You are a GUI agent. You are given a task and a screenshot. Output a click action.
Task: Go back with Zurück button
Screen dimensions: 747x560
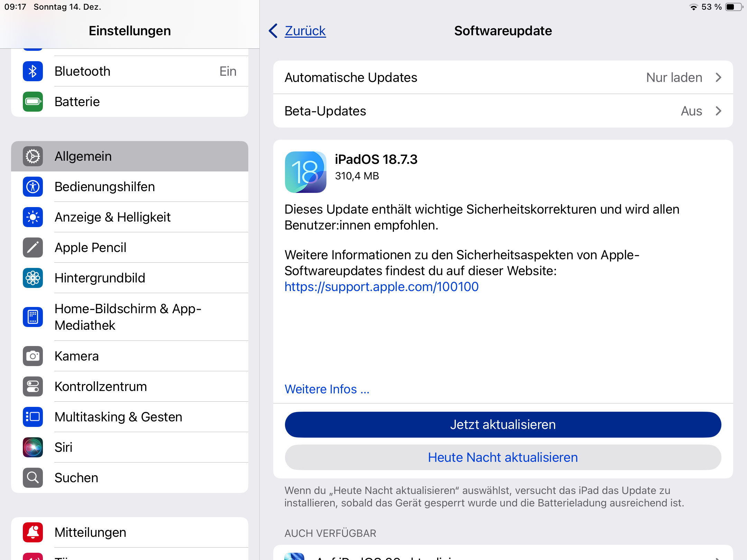[x=298, y=31]
